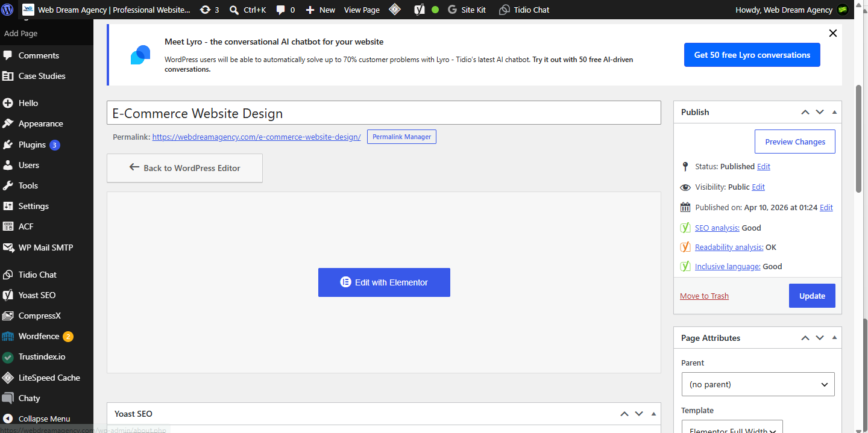Edit the Public visibility setting
Screen dimensions: 868x433
pos(758,187)
